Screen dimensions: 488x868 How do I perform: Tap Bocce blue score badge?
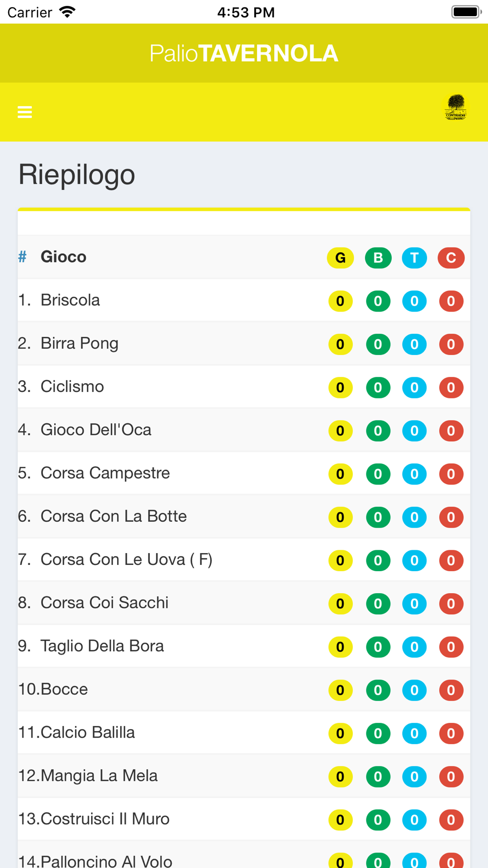click(x=414, y=690)
